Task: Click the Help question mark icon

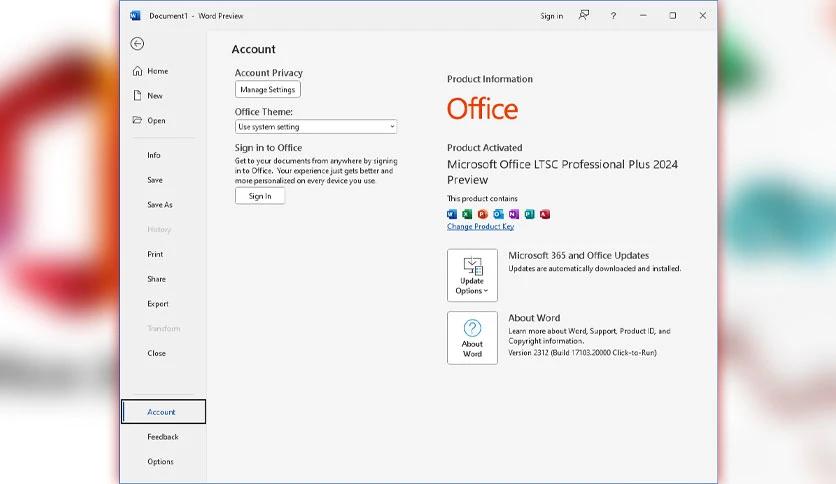Action: click(613, 16)
